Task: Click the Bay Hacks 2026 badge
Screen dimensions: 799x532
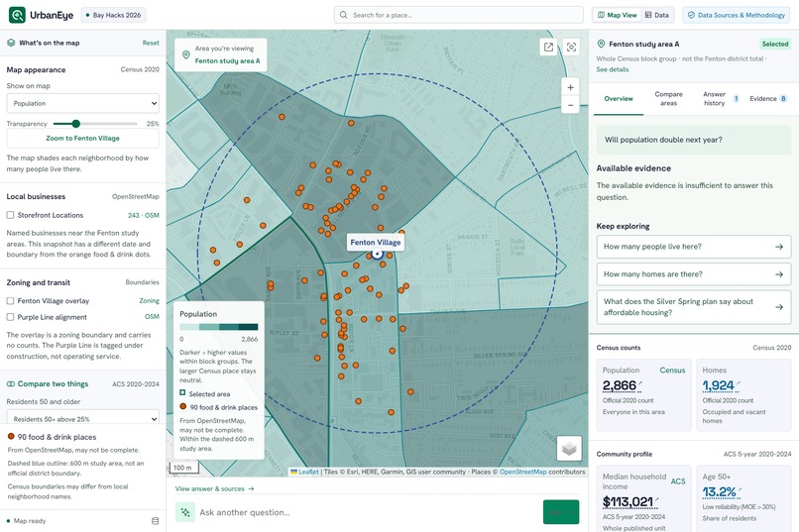Action: coord(114,15)
